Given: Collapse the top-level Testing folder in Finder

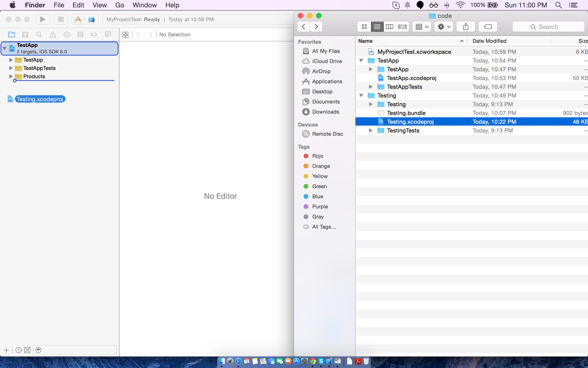Looking at the screenshot, I should 361,96.
